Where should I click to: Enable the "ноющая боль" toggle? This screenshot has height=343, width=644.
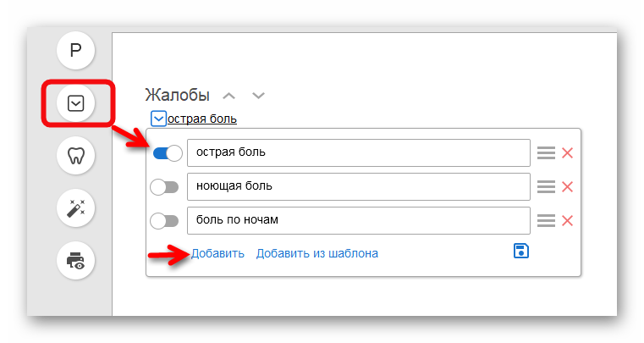(164, 187)
